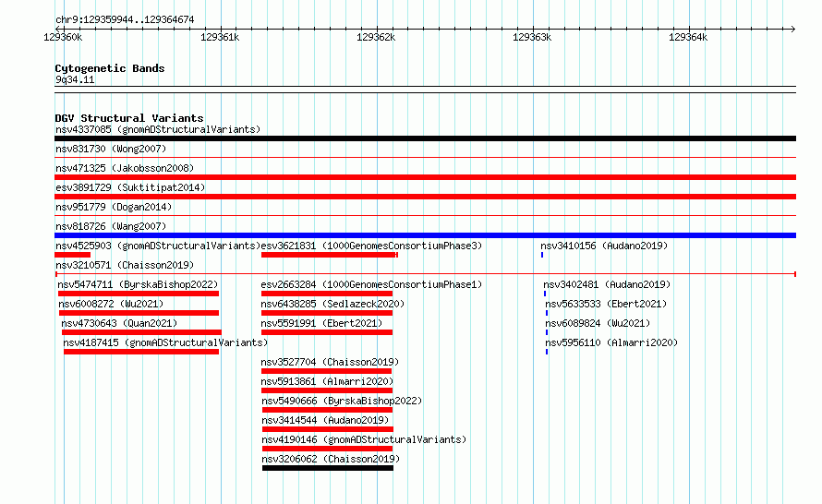This screenshot has height=504, width=822.
Task: Open variant nsv5591991 (Ebert2021)
Action: 321,323
